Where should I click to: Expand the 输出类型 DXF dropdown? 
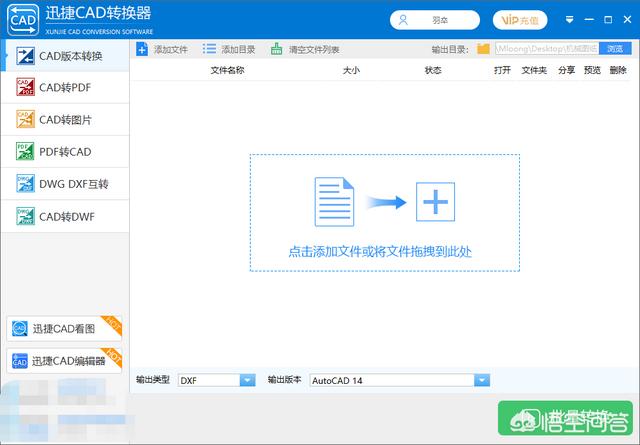pyautogui.click(x=247, y=380)
